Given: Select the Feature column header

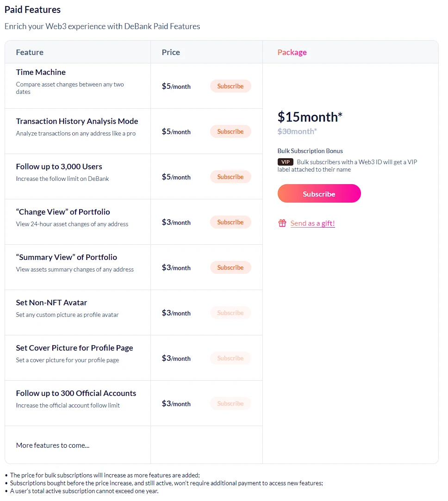Looking at the screenshot, I should 30,52.
